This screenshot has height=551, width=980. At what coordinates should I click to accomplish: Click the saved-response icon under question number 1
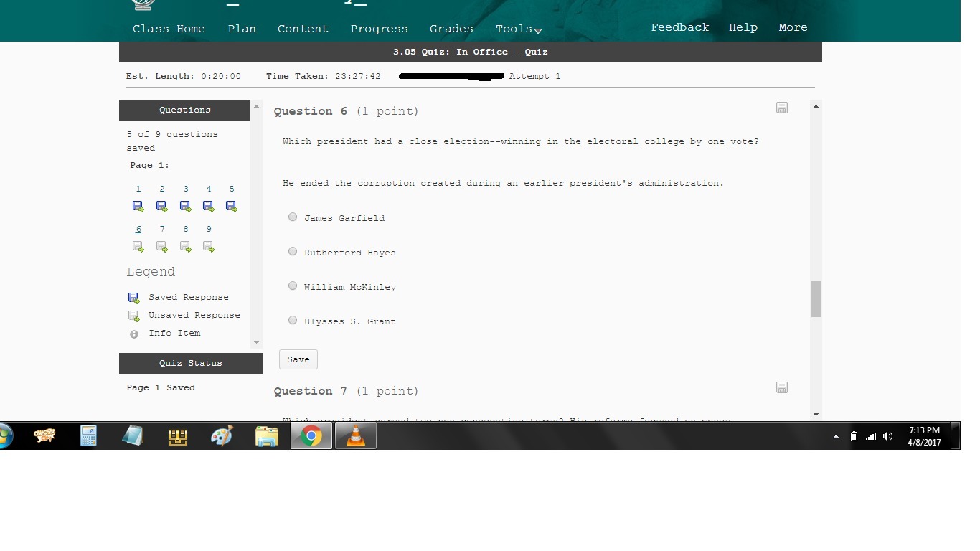point(138,207)
